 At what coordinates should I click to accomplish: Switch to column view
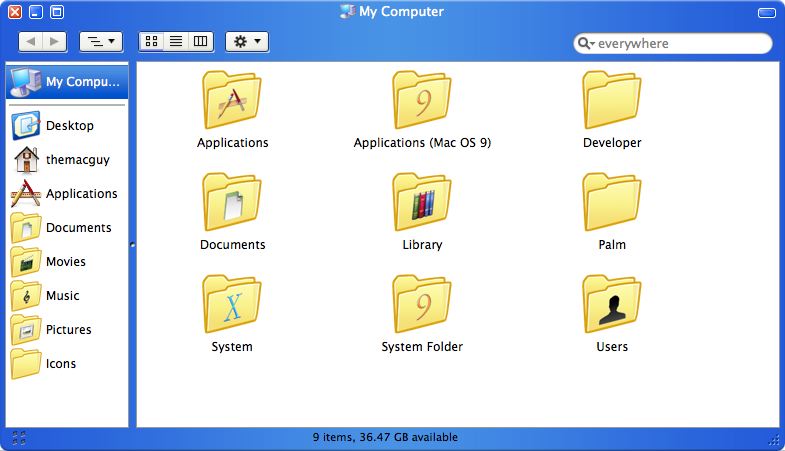pos(201,42)
